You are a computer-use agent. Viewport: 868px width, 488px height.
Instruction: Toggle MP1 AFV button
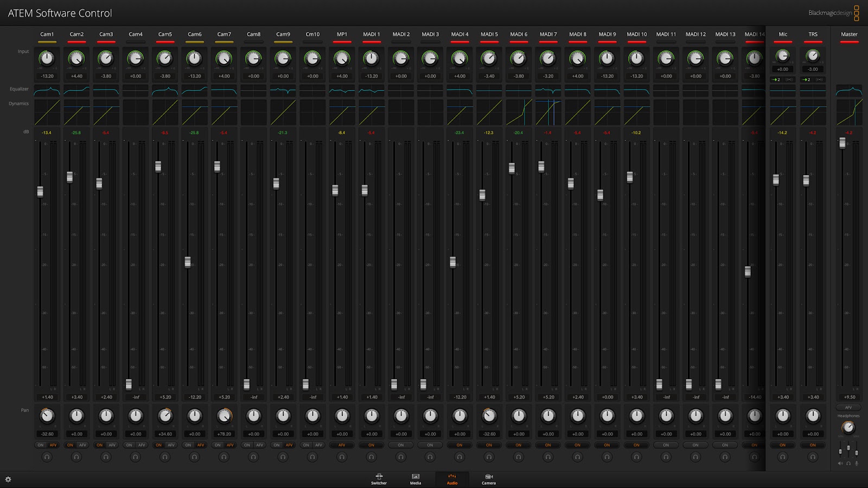(342, 445)
